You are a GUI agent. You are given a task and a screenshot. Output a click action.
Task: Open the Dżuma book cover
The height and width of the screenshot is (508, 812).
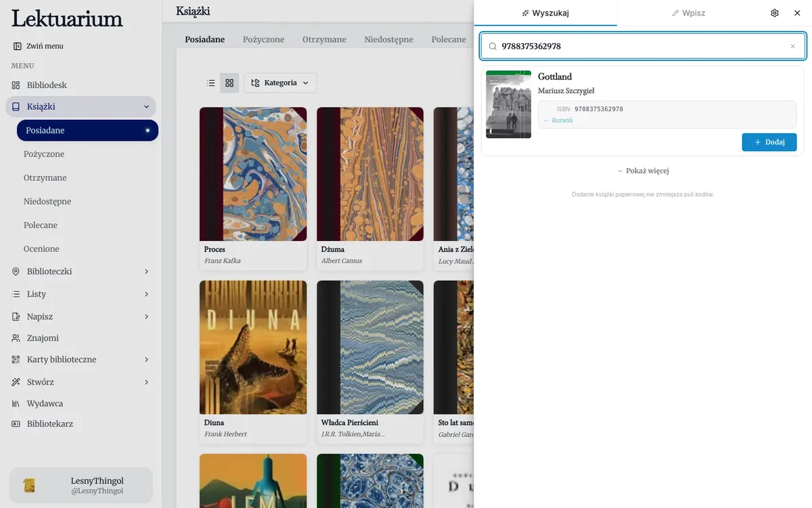click(370, 174)
